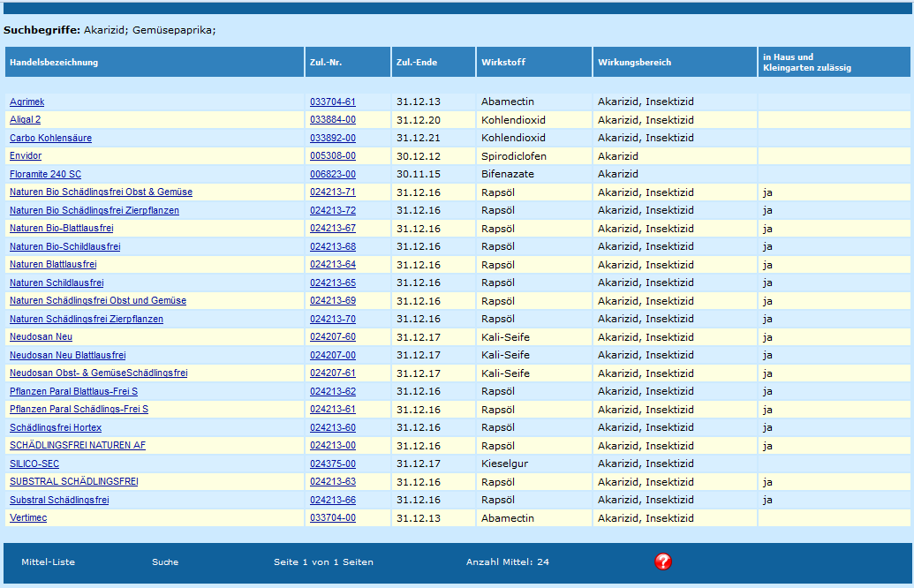This screenshot has height=588, width=914.
Task: Open the Naturen Blattlausfrei entry
Action: (x=53, y=264)
